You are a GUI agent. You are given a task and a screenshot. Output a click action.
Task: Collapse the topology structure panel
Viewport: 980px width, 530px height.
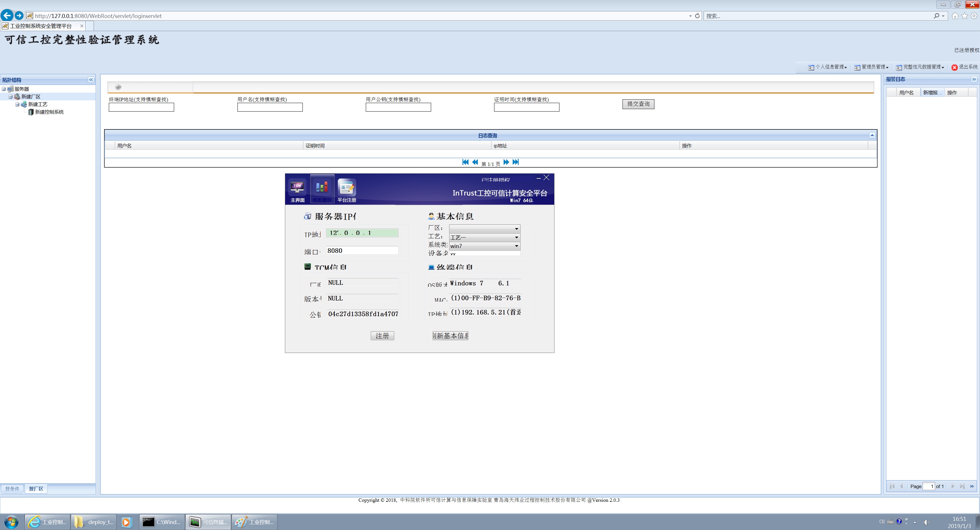click(x=91, y=80)
